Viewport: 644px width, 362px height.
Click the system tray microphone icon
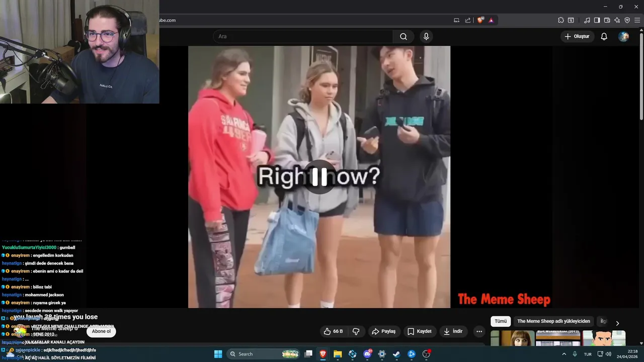pyautogui.click(x=575, y=354)
